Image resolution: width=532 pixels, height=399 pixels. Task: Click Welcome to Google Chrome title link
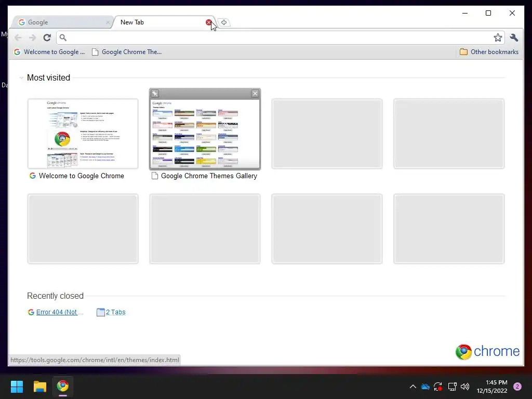click(82, 176)
